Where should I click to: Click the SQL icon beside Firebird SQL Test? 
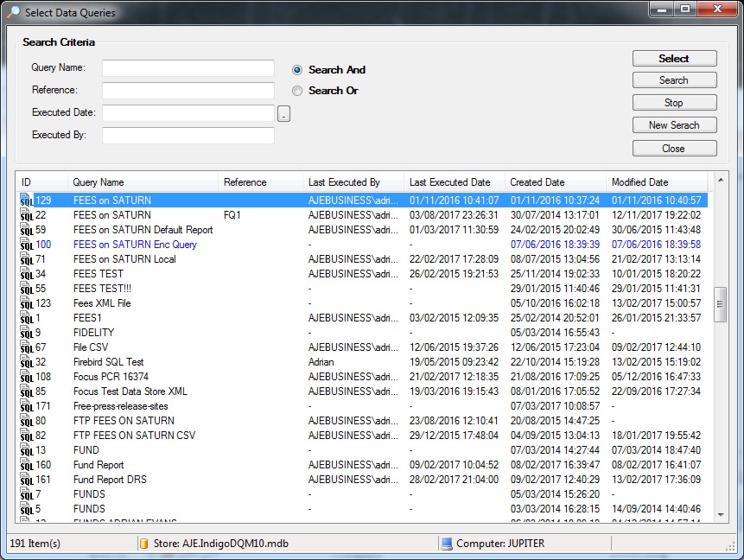pos(26,363)
